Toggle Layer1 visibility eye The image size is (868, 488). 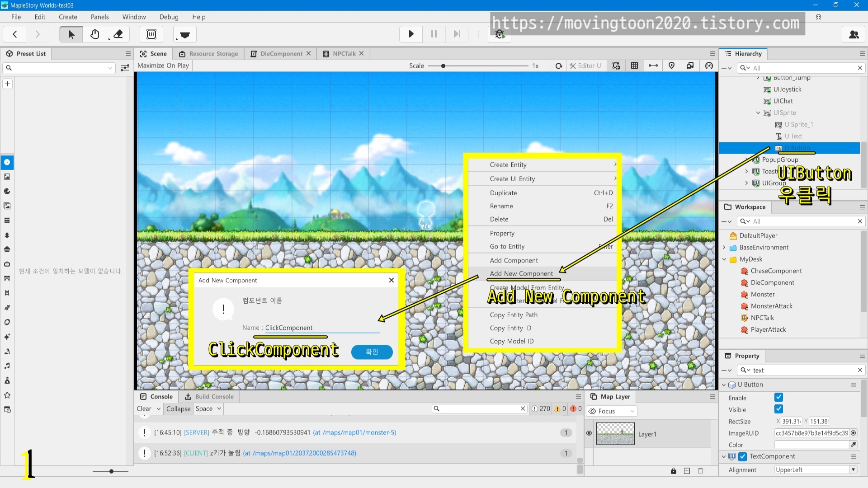[x=589, y=433]
